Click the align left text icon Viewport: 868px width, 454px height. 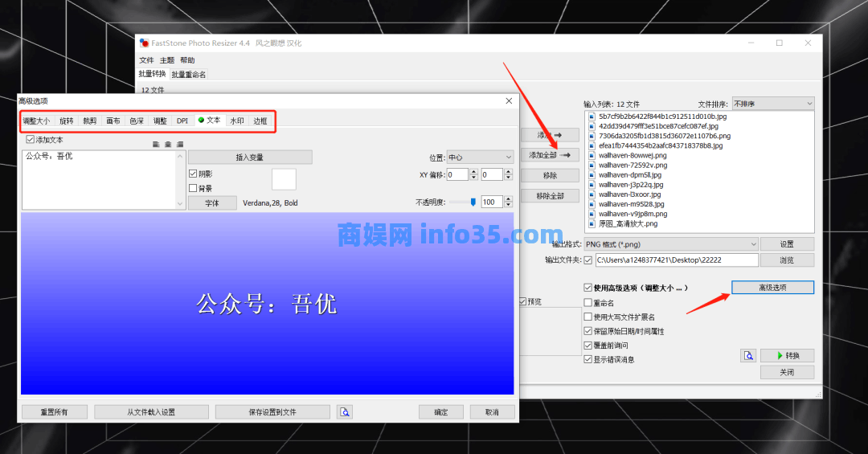pyautogui.click(x=156, y=144)
